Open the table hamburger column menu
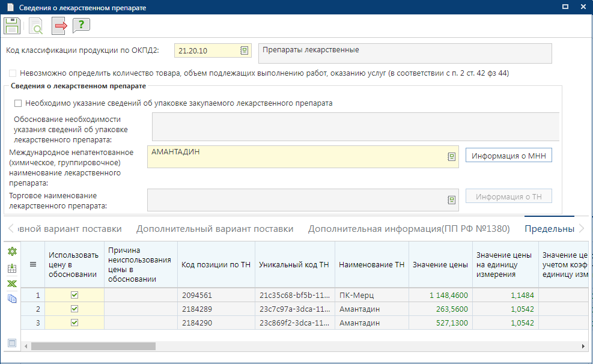Image resolution: width=593 pixels, height=364 pixels. [33, 264]
